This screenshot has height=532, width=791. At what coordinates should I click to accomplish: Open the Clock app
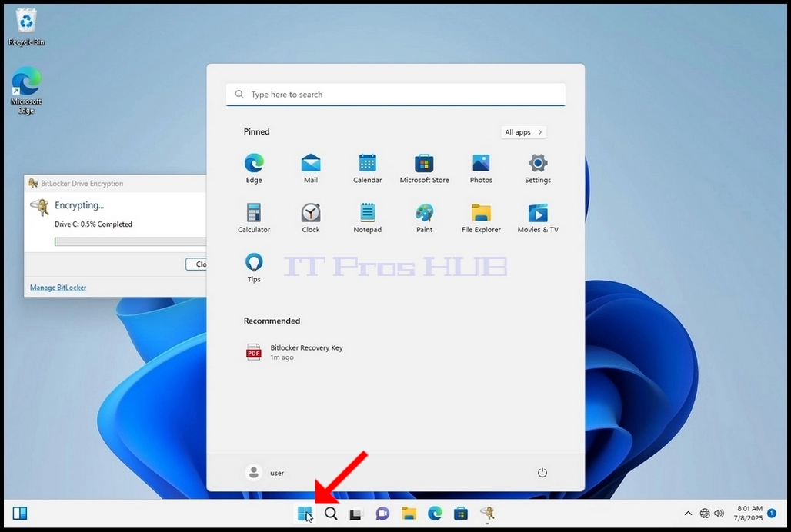tap(311, 218)
